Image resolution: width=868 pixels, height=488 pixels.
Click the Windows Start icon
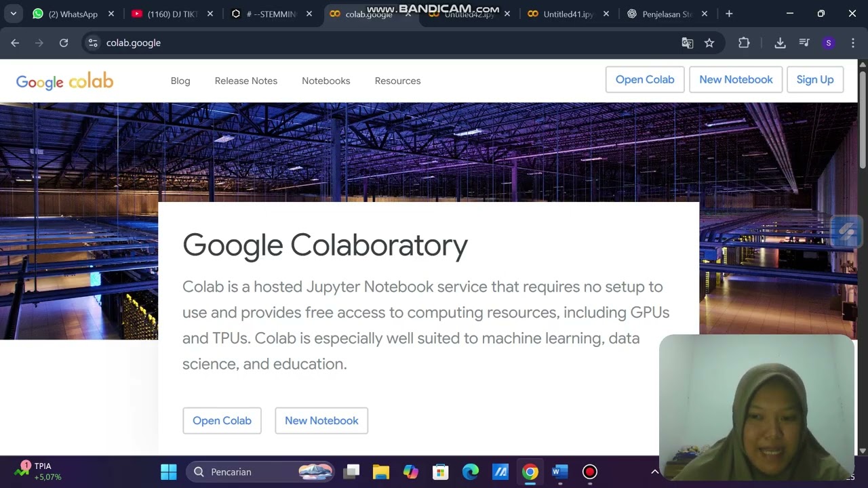coord(169,472)
